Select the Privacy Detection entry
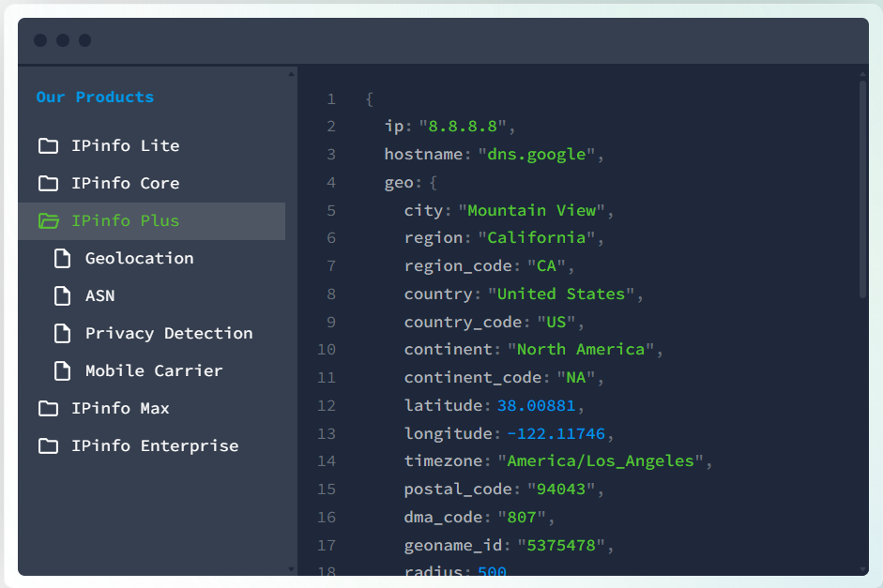This screenshot has height=588, width=883. click(168, 334)
